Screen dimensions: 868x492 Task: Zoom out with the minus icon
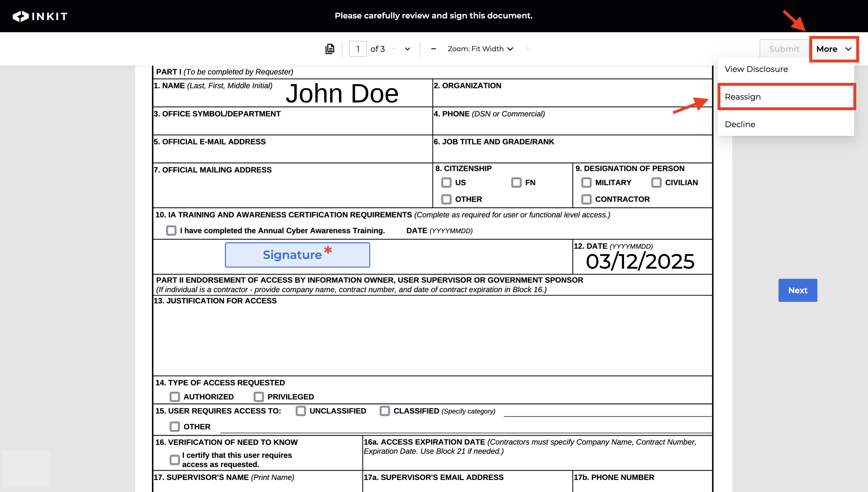pyautogui.click(x=433, y=49)
